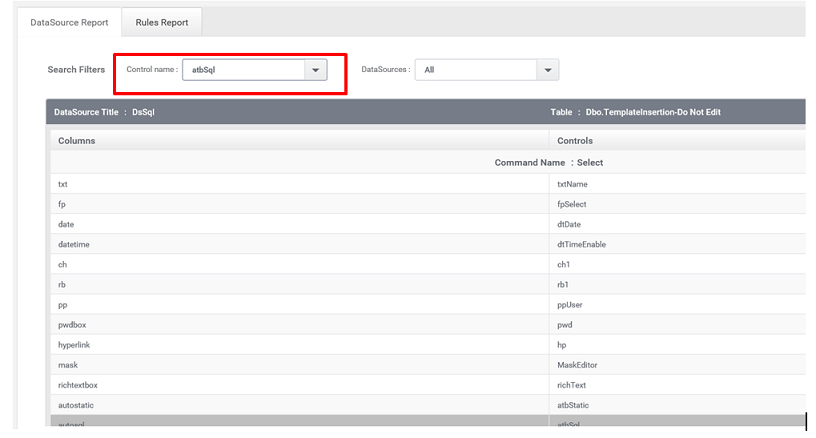
Task: Select the txt column cell
Action: tap(300, 184)
